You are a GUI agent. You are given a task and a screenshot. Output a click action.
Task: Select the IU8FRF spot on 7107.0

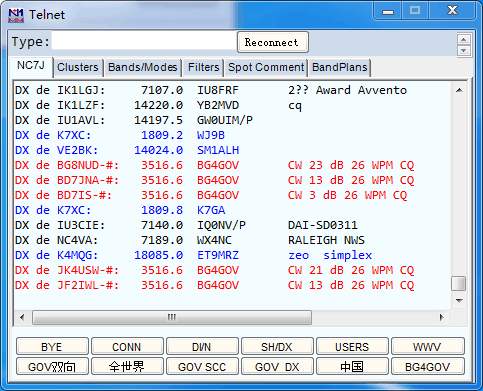tap(211, 90)
